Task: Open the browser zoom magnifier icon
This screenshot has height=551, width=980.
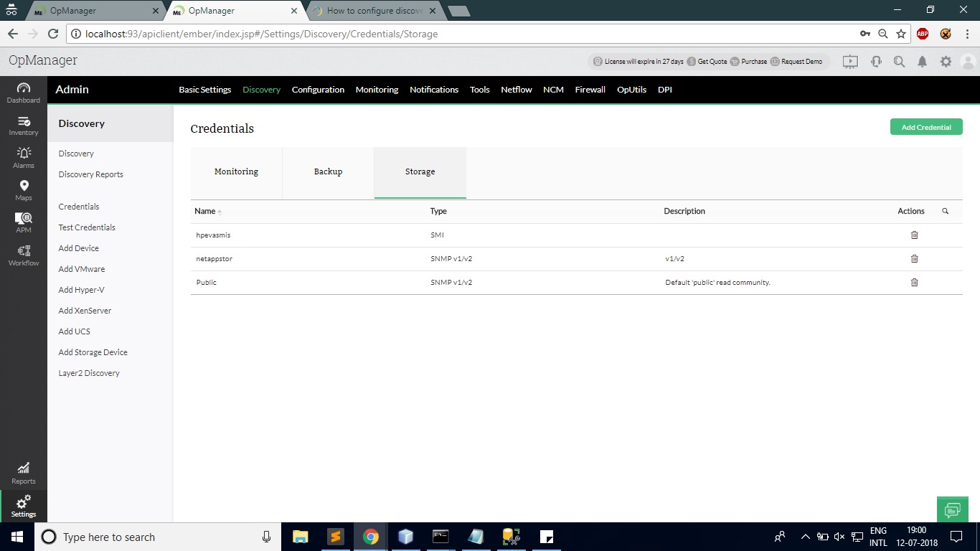Action: [x=883, y=34]
